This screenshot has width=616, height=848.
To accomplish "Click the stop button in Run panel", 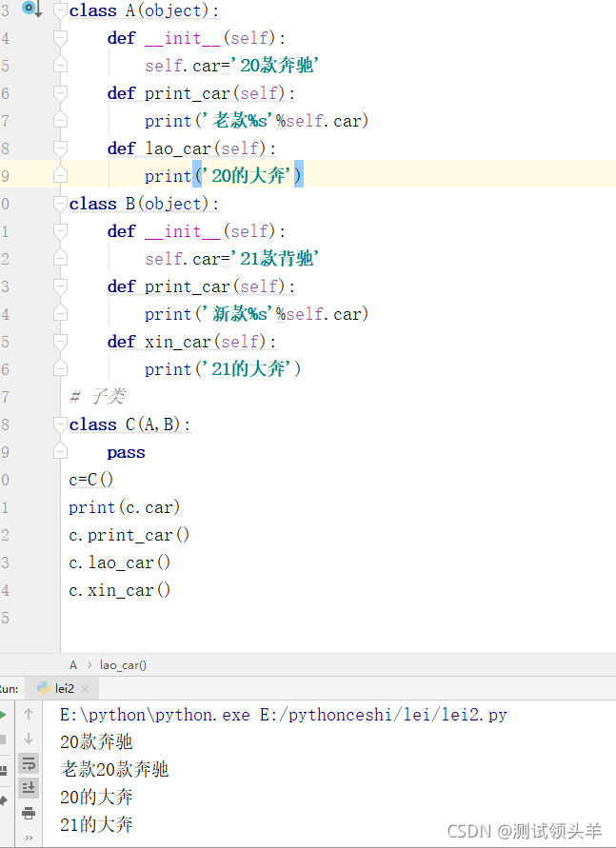I will pos(3,740).
